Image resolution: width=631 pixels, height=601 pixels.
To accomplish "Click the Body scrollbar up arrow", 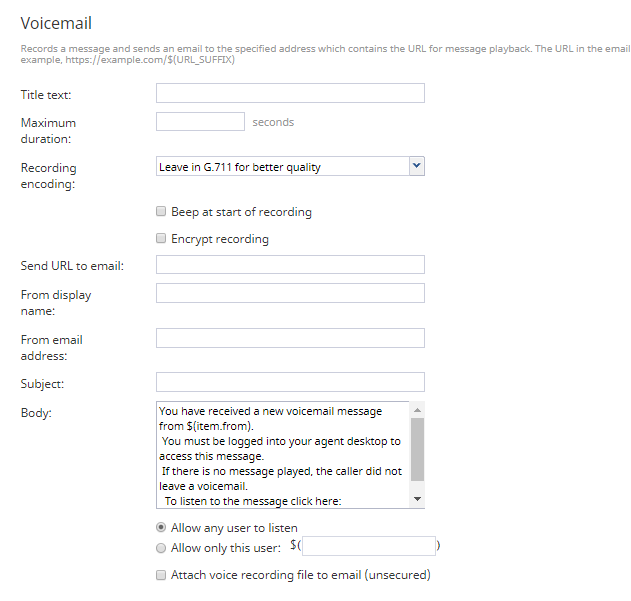I will (417, 410).
